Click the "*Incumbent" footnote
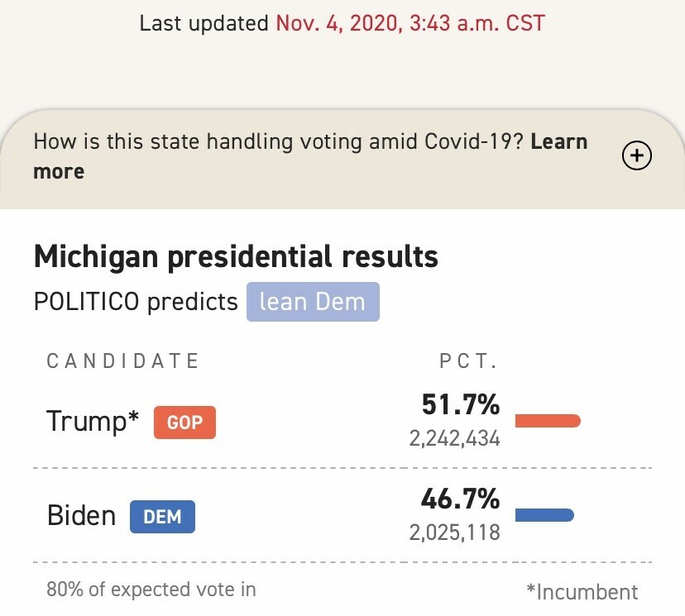The height and width of the screenshot is (616, 685). coord(582,591)
